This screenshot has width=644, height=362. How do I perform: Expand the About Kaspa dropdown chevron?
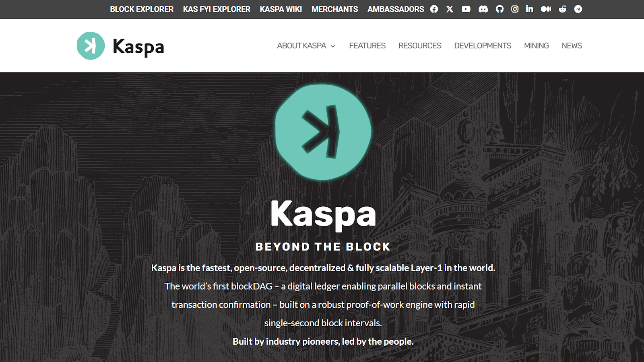[x=333, y=46]
